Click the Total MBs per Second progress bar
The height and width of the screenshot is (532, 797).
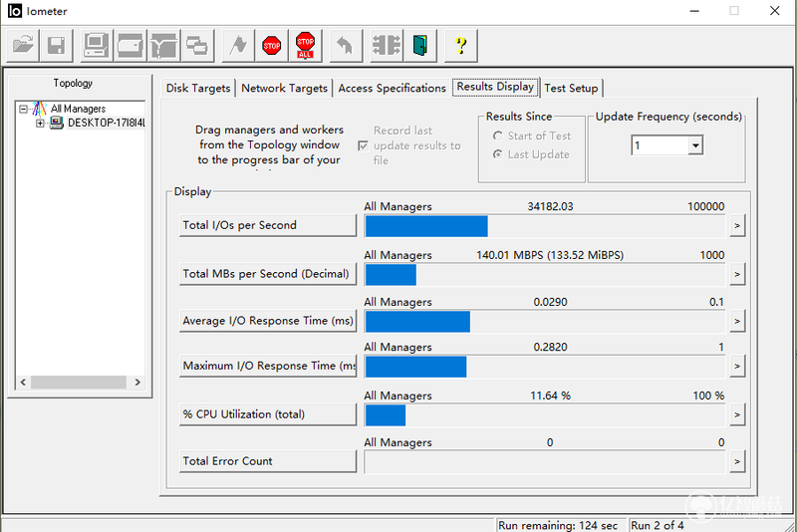(x=545, y=275)
